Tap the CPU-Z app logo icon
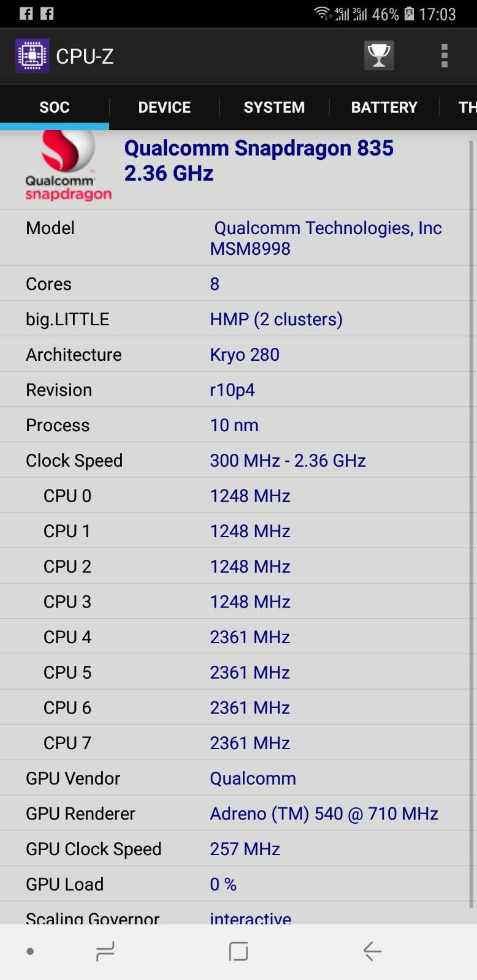 coord(32,56)
